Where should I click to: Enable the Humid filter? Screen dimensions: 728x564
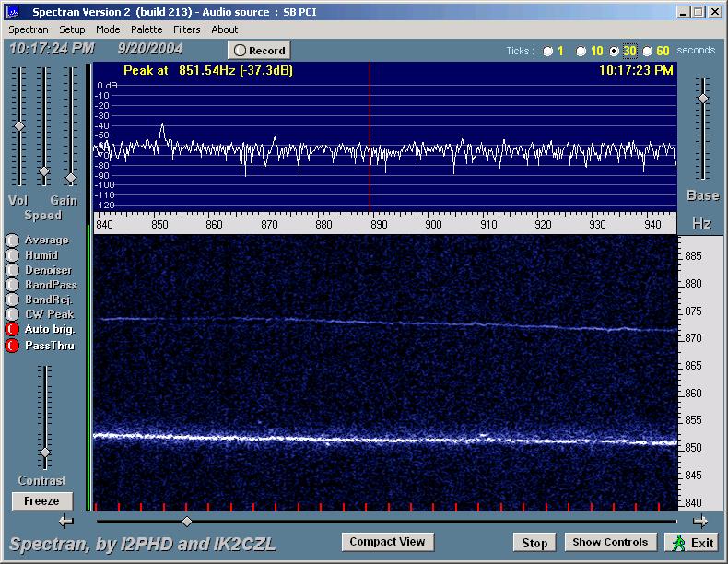point(12,255)
